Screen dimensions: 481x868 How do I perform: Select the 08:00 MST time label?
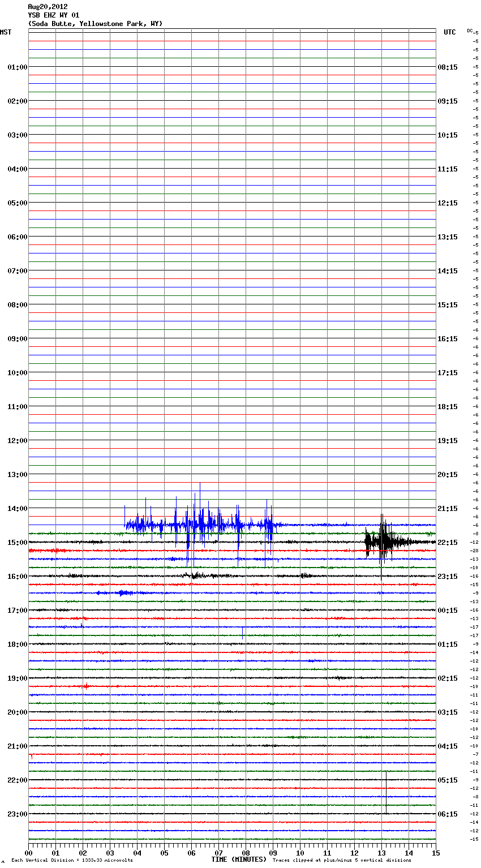point(18,305)
